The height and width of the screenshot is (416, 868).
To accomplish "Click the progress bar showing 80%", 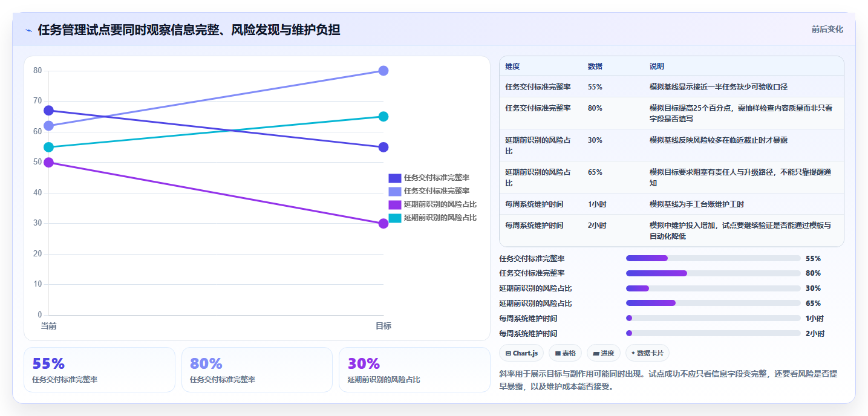I will coord(713,273).
